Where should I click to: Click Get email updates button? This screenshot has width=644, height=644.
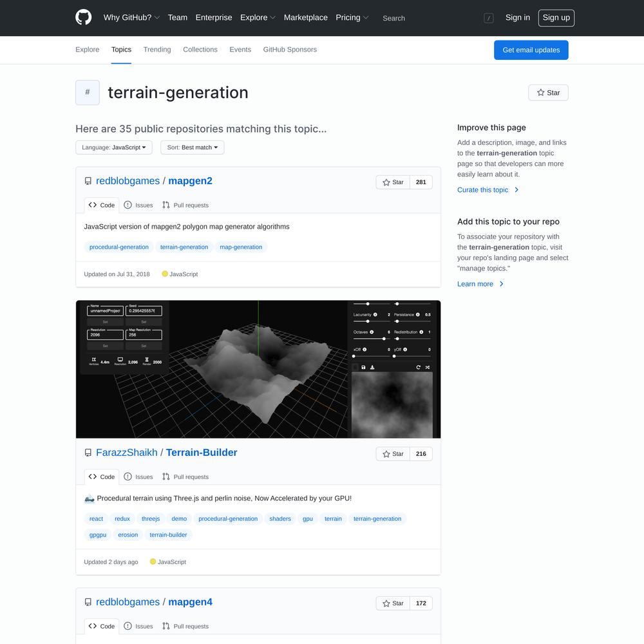pyautogui.click(x=531, y=50)
